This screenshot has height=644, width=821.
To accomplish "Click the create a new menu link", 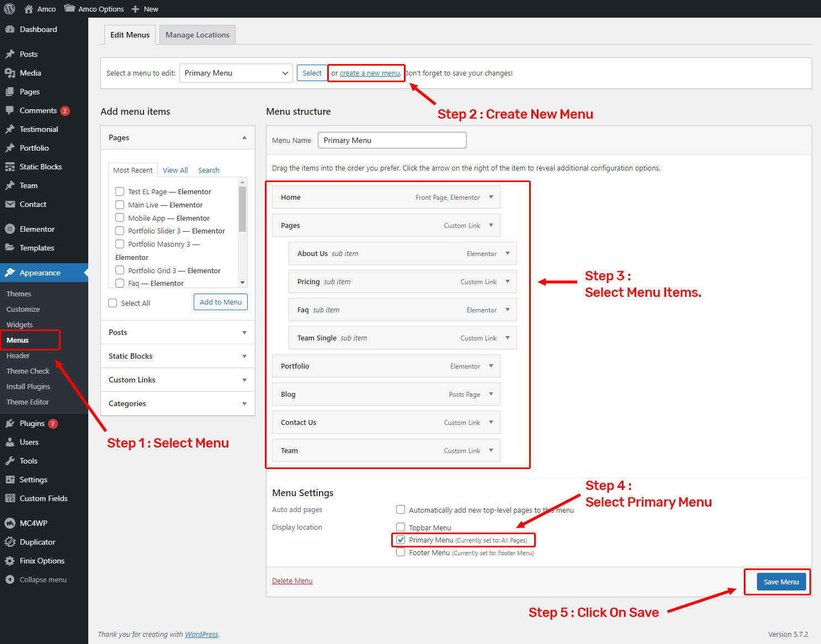I will (370, 73).
